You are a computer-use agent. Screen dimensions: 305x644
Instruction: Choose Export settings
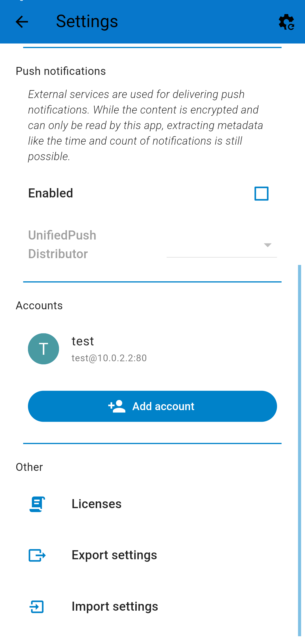[x=152, y=555]
